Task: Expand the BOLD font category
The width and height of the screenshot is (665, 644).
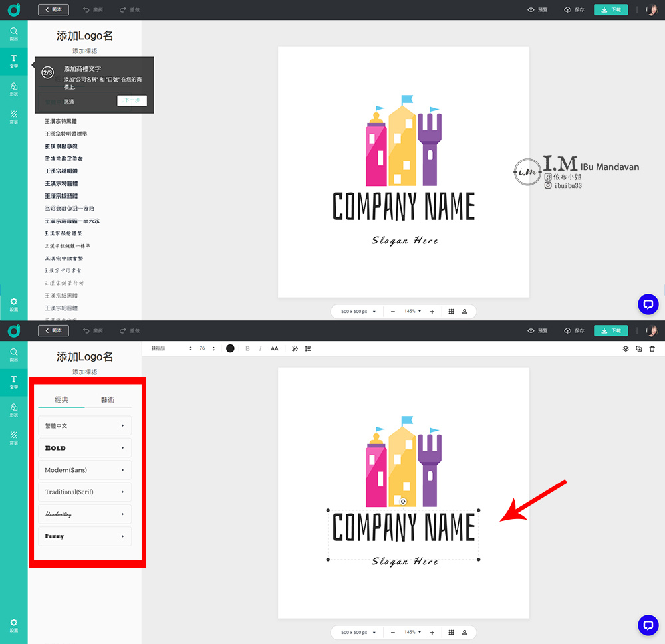Action: click(85, 448)
